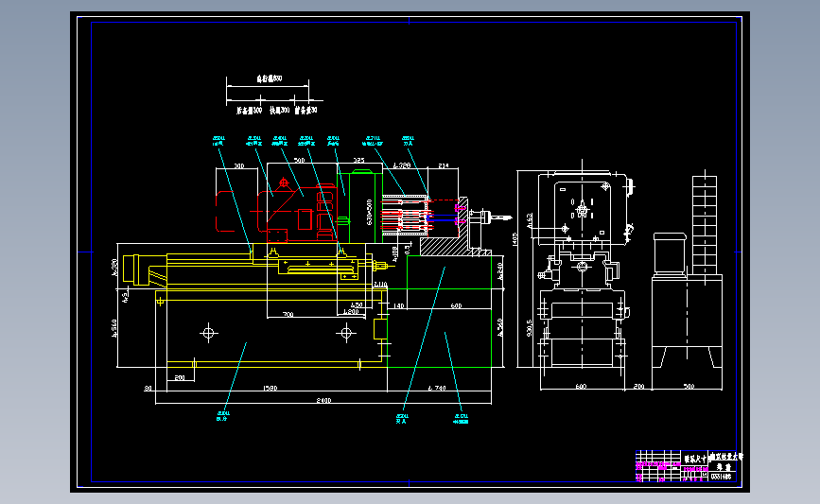Select the 200 dimension below the yellow base bar
This screenshot has height=504, width=820.
pos(180,377)
